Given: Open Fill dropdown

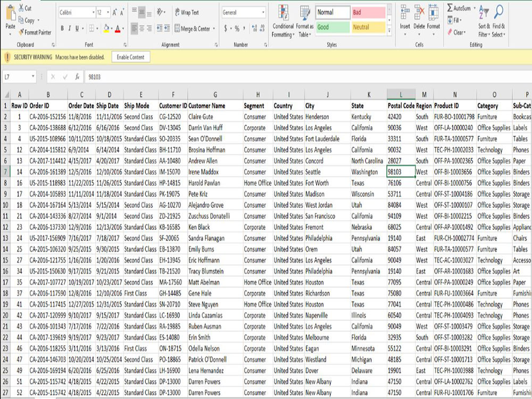Looking at the screenshot, I should click(x=455, y=20).
